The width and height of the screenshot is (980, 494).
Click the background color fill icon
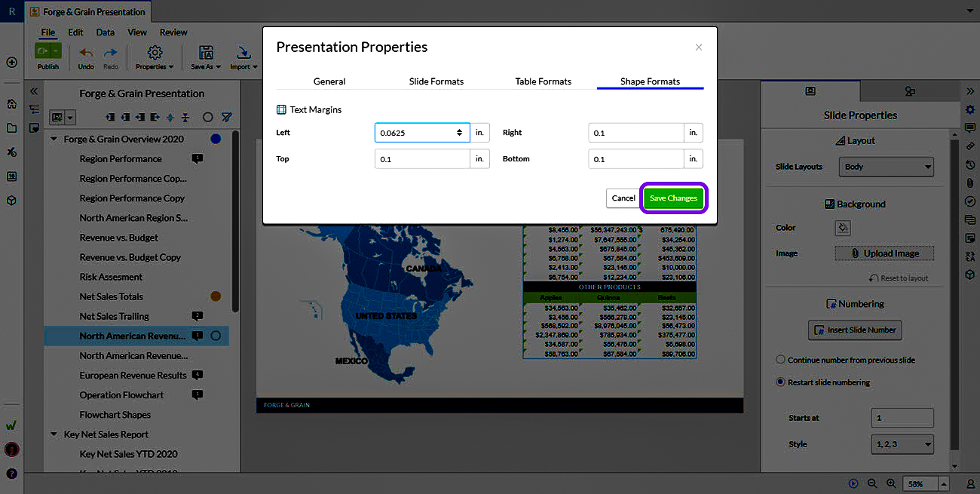pos(843,228)
